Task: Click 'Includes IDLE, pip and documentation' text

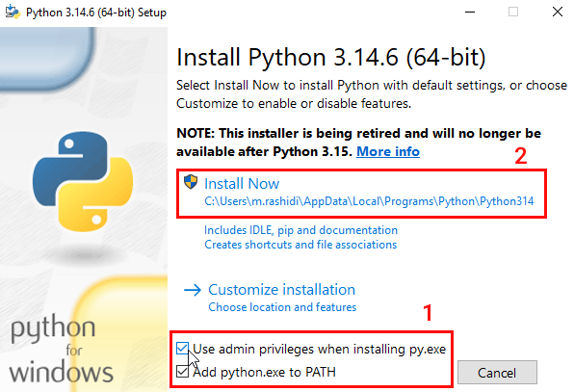Action: pos(300,230)
